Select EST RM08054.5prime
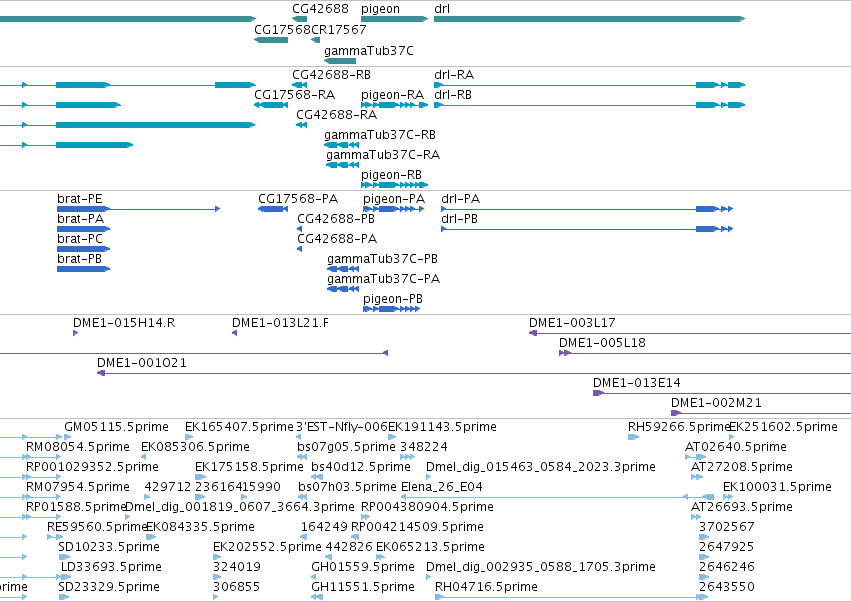Viewport: 851px width, 602px height. (x=78, y=447)
